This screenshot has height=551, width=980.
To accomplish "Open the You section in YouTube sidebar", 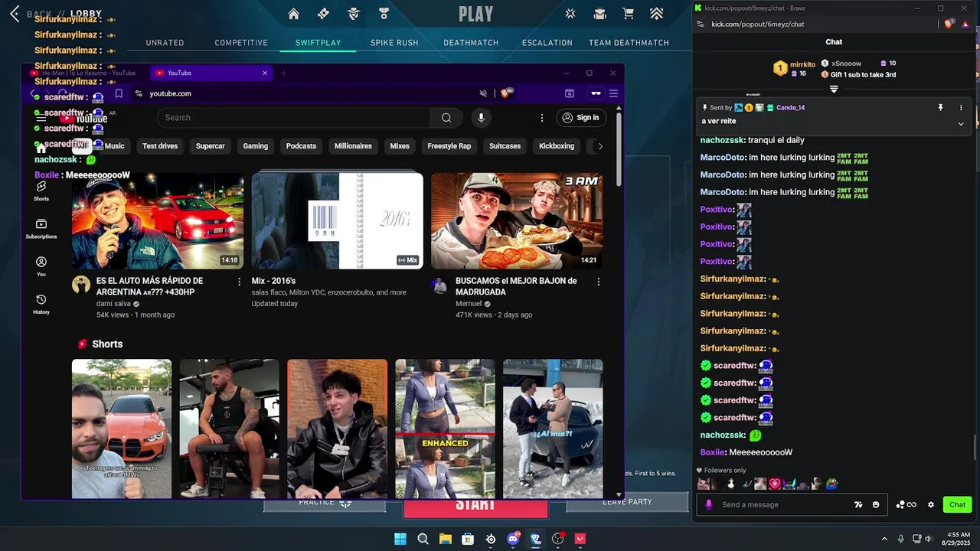I will (41, 266).
